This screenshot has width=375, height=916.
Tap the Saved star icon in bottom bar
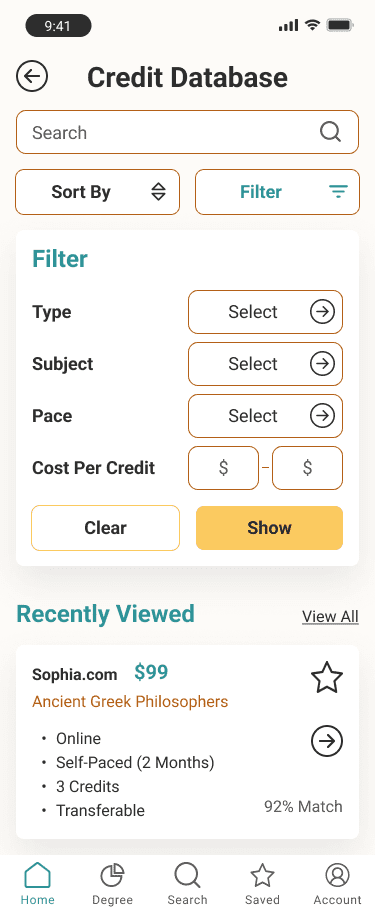click(x=262, y=876)
